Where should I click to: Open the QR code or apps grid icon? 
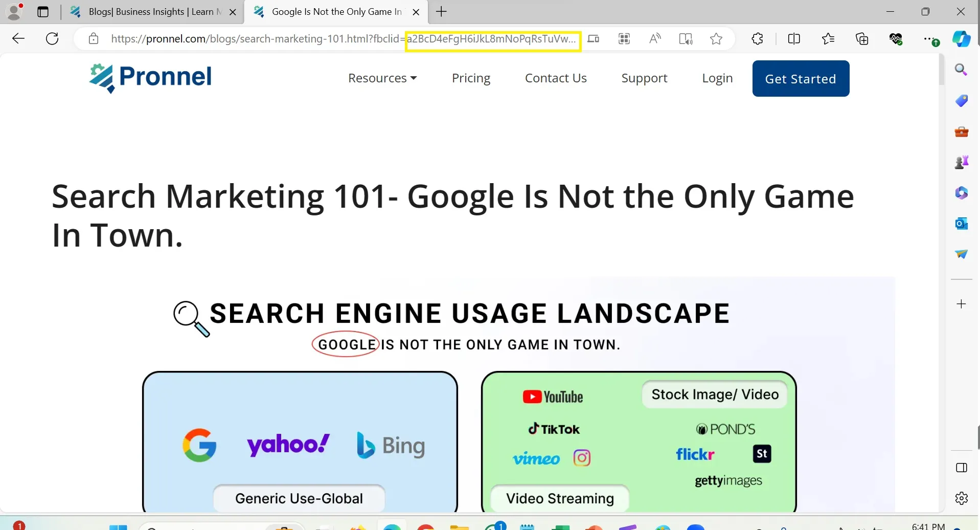point(624,39)
